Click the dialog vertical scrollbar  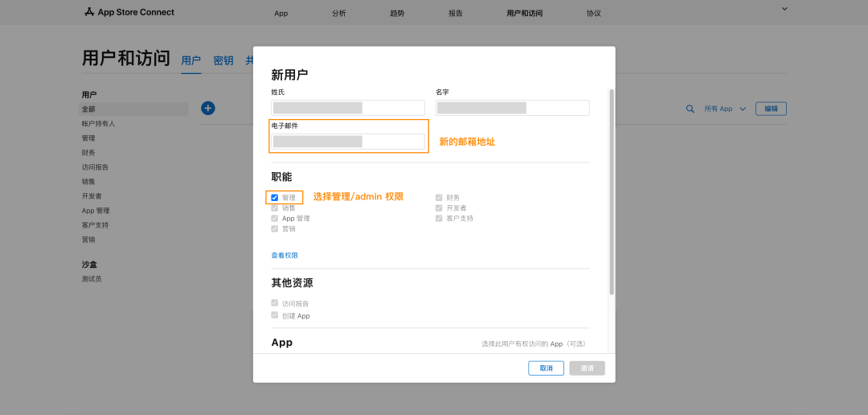(x=612, y=191)
